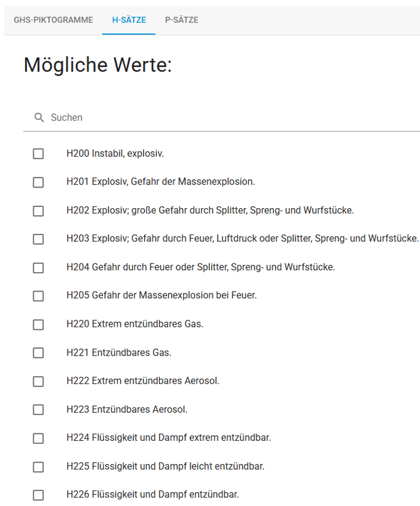Tick the H220 Extrem entzündbares Gas checkbox
Image resolution: width=420 pixels, height=506 pixels.
[38, 324]
